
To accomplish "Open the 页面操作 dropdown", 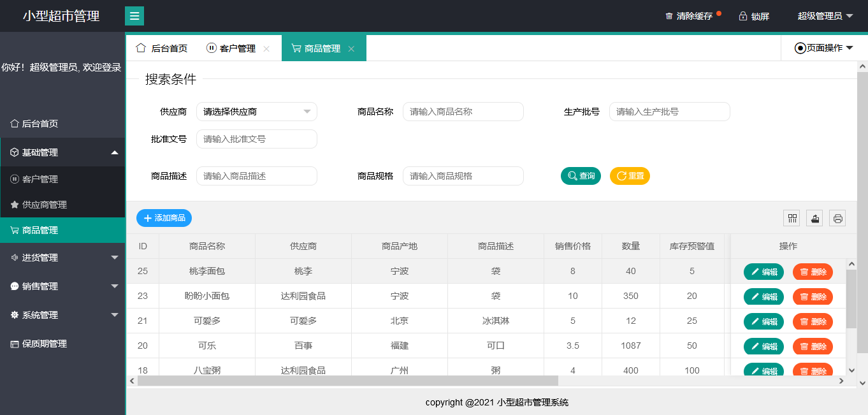I will click(824, 48).
